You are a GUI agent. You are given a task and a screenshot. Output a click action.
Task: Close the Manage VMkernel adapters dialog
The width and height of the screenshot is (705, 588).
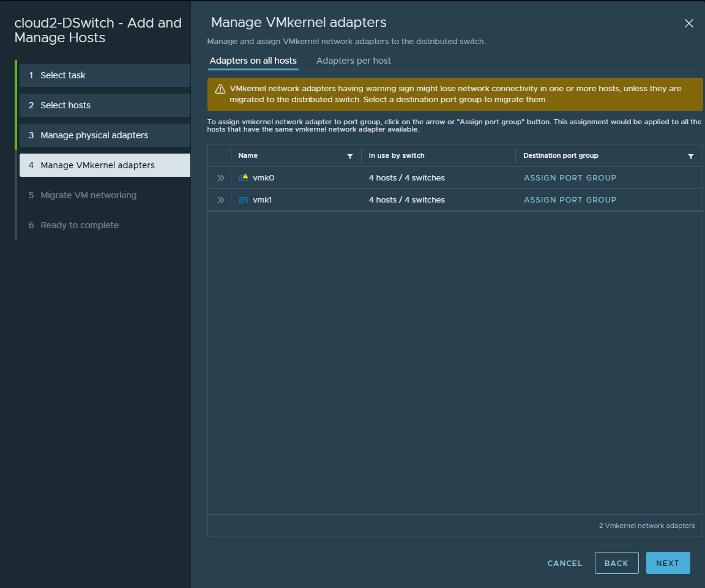(689, 23)
